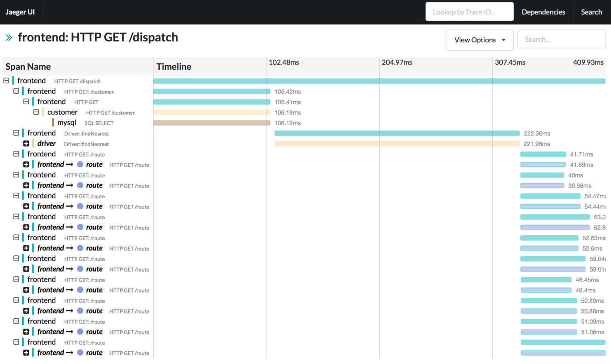The image size is (611, 364).
Task: Collapse the frontend HTTP GET span lasting 106.41ms
Action: click(26, 102)
